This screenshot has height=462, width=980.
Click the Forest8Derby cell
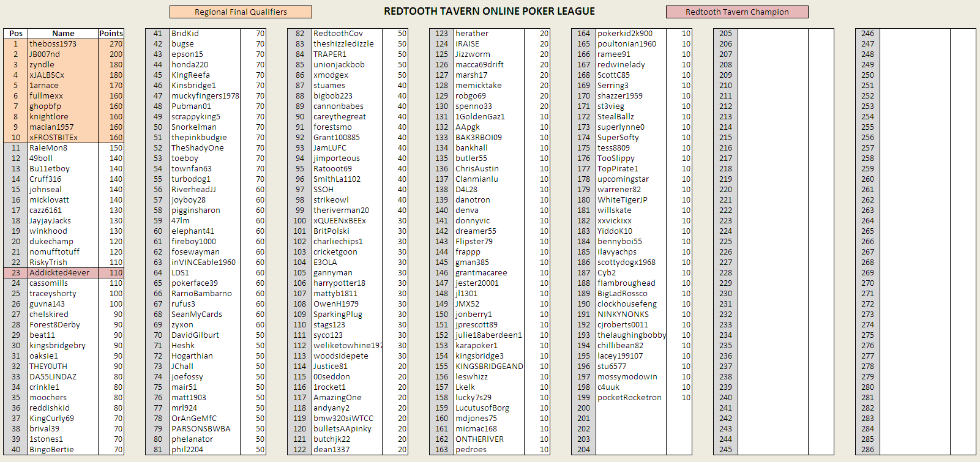click(63, 325)
